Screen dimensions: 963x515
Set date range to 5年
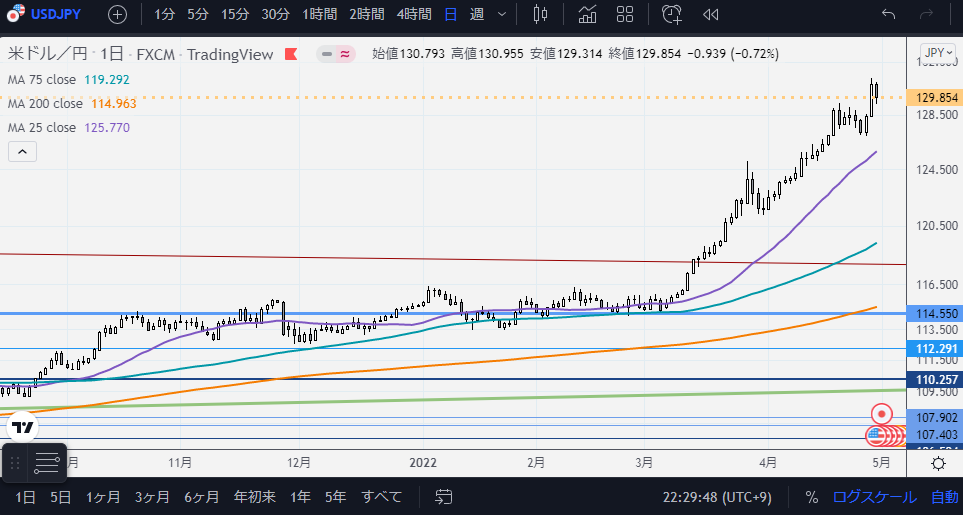tap(335, 497)
